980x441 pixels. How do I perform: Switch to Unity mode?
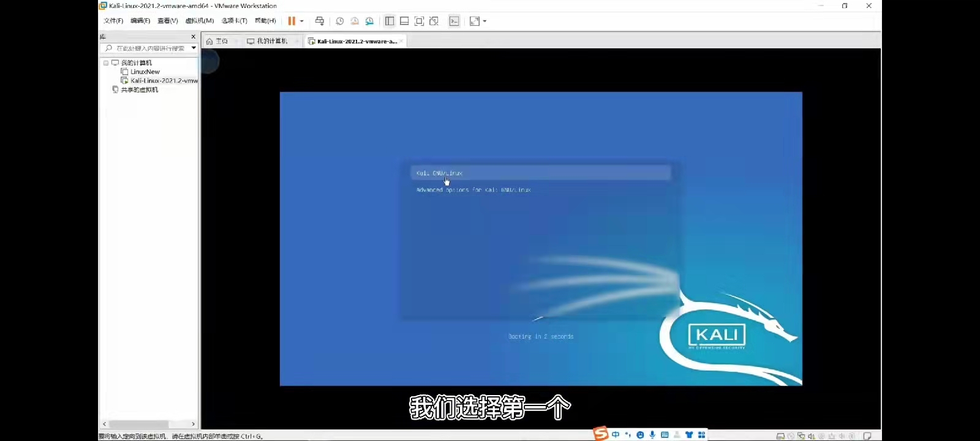click(x=434, y=21)
